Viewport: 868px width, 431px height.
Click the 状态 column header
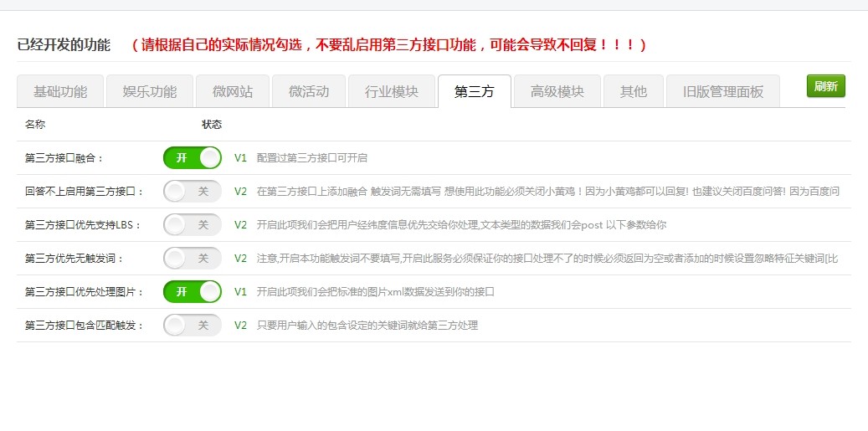click(212, 124)
